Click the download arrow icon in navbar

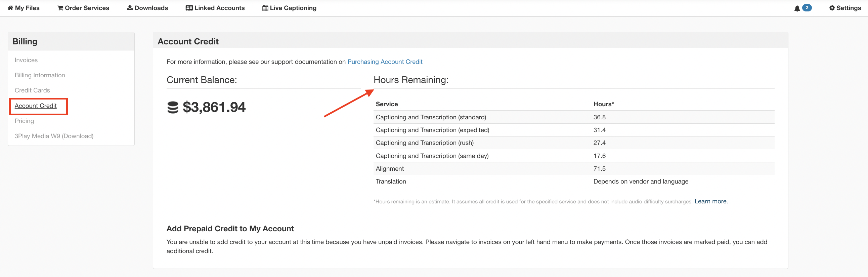point(130,7)
